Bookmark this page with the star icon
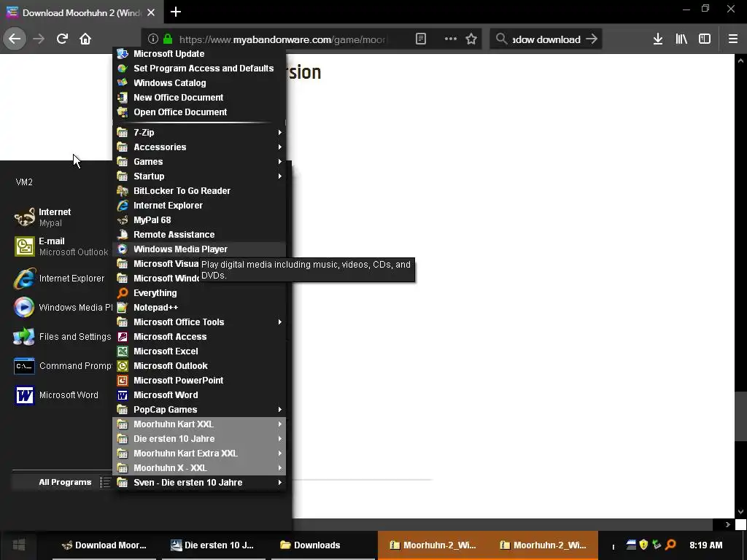747x560 pixels. coord(471,39)
